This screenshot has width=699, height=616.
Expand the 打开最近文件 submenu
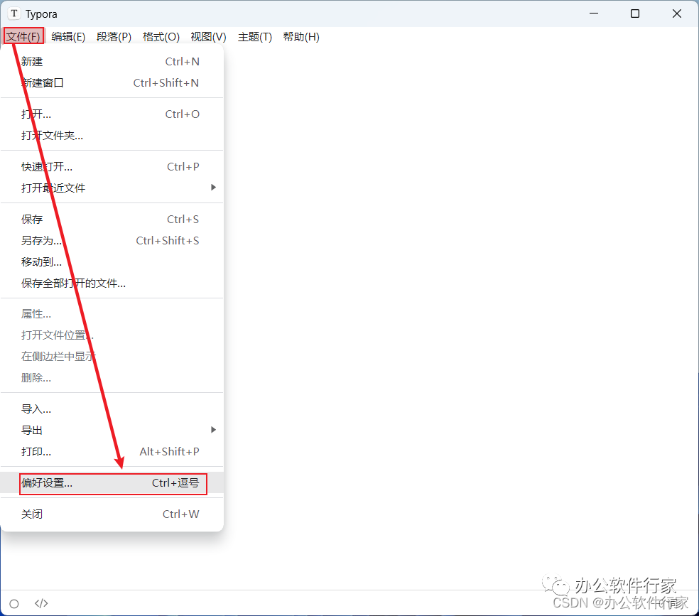pos(112,188)
